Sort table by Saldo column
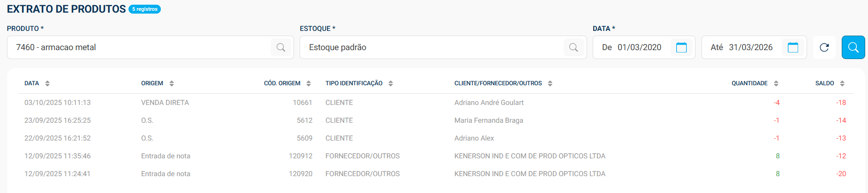This screenshot has width=868, height=193. pos(842,83)
